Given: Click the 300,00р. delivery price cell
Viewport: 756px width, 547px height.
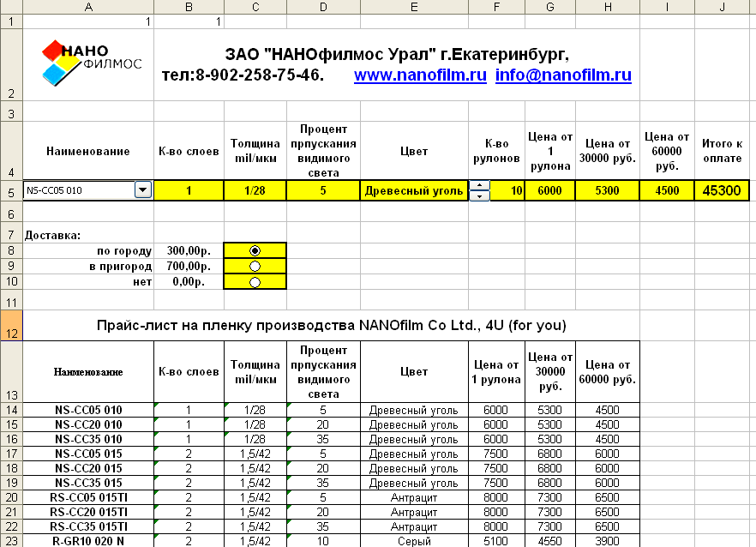Looking at the screenshot, I should click(189, 250).
